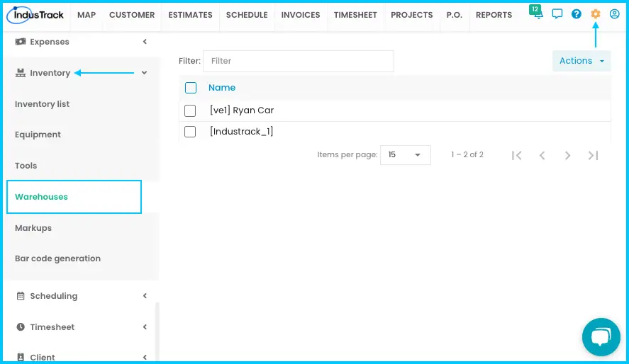Open the PROJECTS top menu

click(411, 15)
